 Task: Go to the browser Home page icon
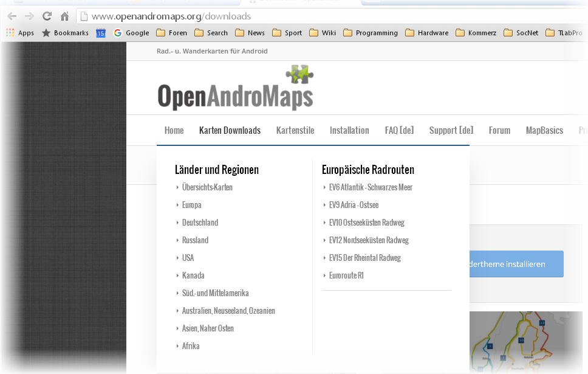tap(64, 16)
